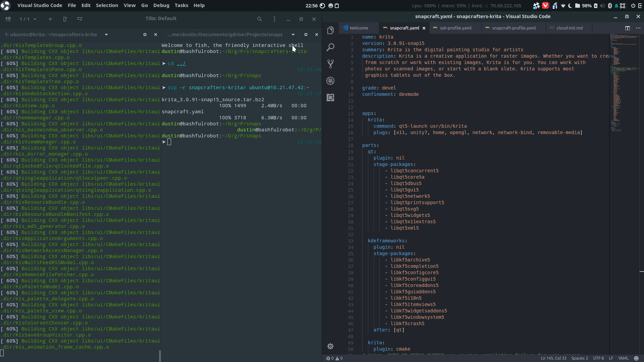Click the Tilix left terminal scrollbar
644x362 pixels.
point(160,356)
